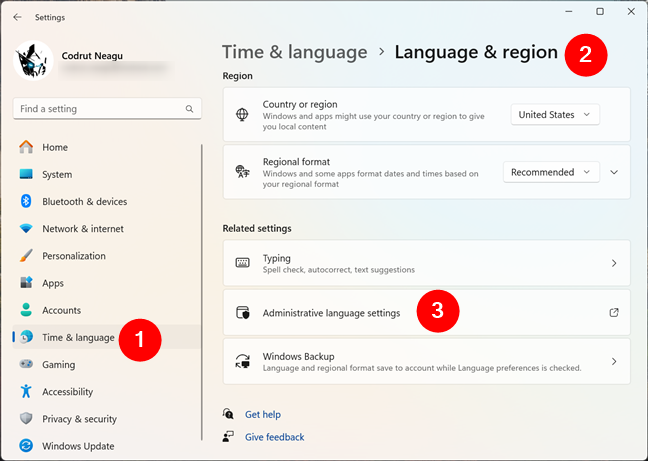
Task: Open Accessibility settings category
Action: tap(107, 392)
